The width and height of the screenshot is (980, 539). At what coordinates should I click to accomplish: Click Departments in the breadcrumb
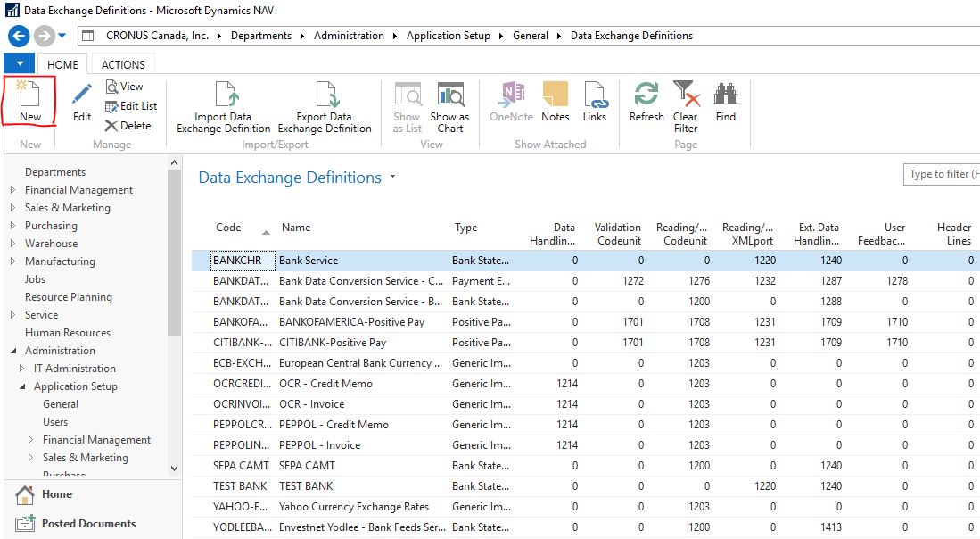261,36
